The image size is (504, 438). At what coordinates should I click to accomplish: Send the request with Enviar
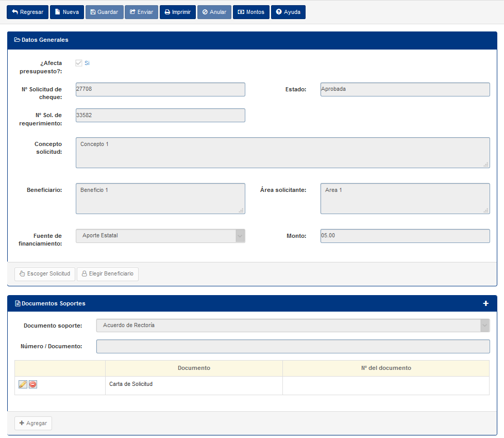141,12
